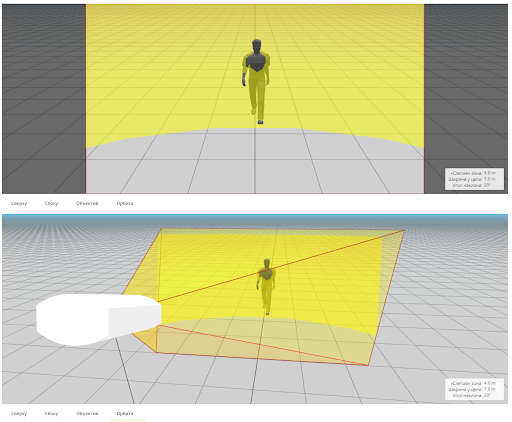Click the dark area left of the yellow field

pos(44,99)
